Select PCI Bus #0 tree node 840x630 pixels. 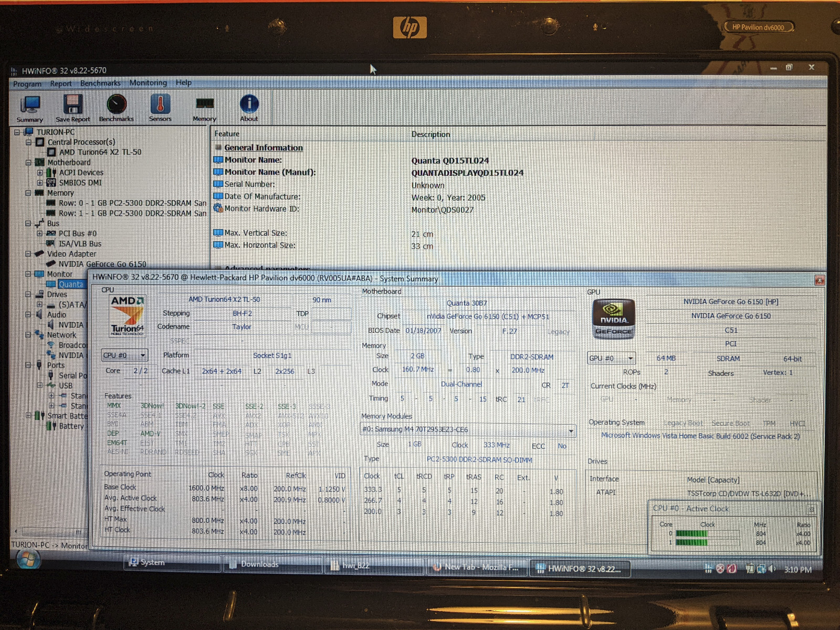tap(77, 234)
